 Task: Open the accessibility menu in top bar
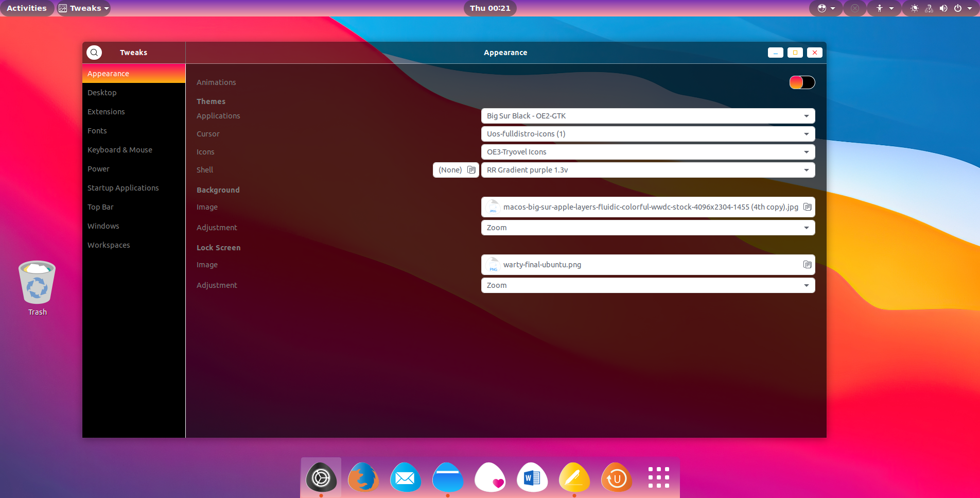point(884,8)
